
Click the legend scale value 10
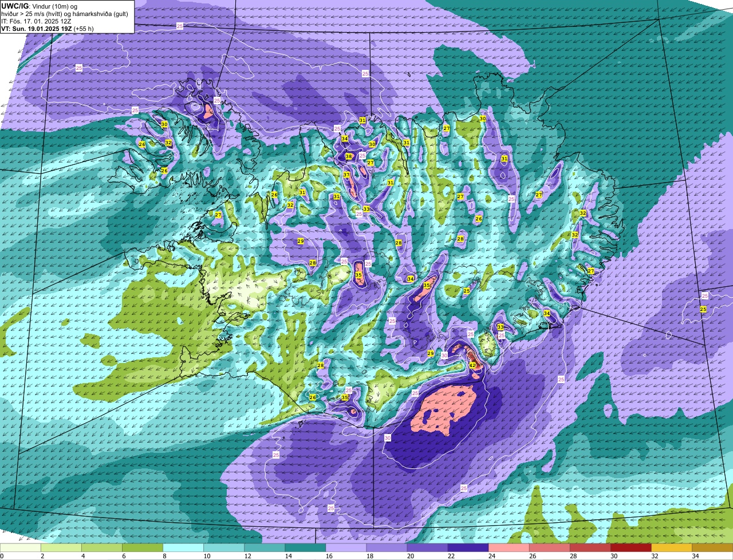(x=207, y=556)
